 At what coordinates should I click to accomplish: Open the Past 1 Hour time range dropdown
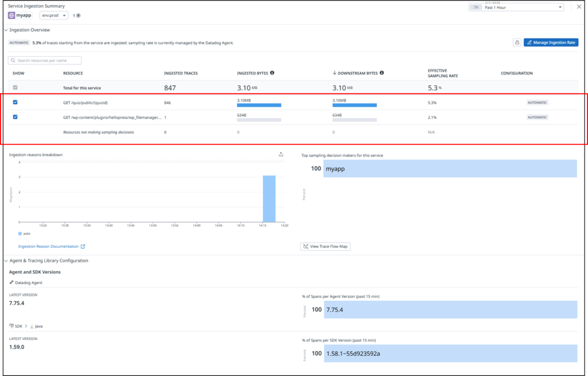tap(516, 7)
